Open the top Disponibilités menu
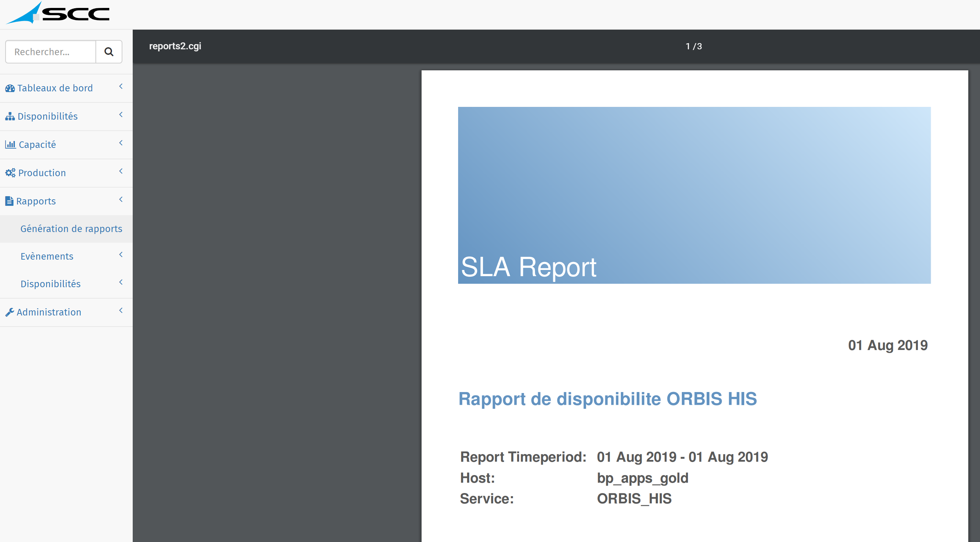This screenshot has height=542, width=980. (48, 117)
